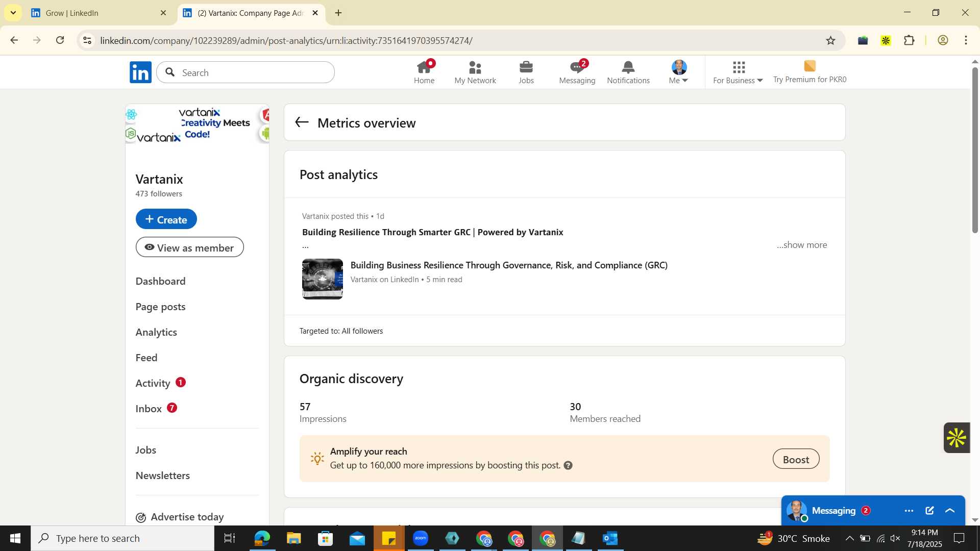Open a new browser tab
980x551 pixels.
338,13
